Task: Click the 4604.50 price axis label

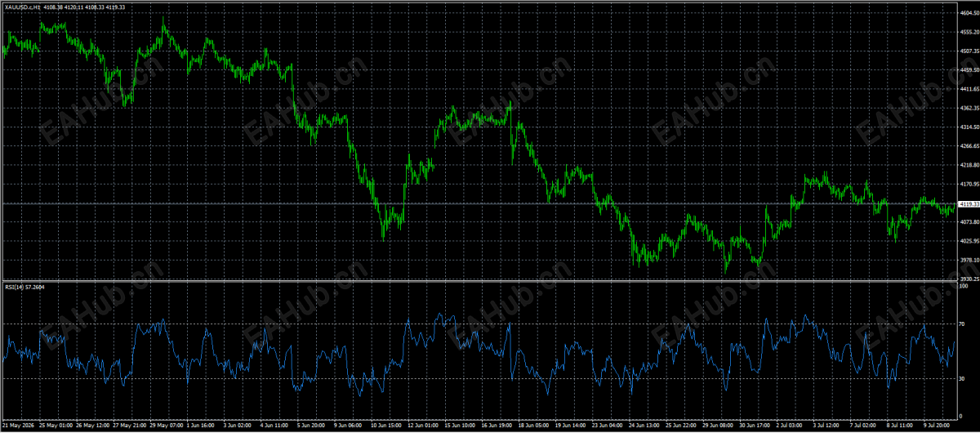Action: point(969,13)
